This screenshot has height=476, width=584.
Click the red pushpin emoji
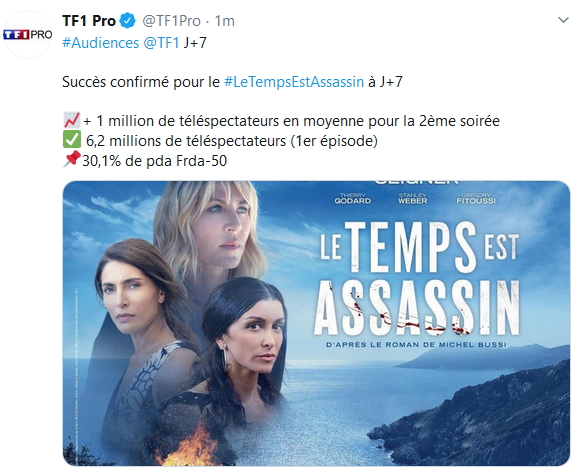72,159
